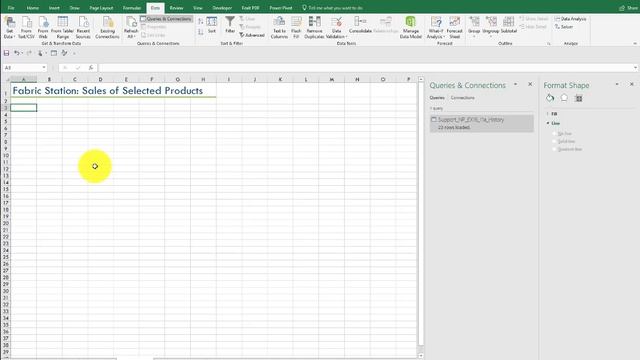Click the Select All corner button
The image size is (640, 360).
(7, 79)
